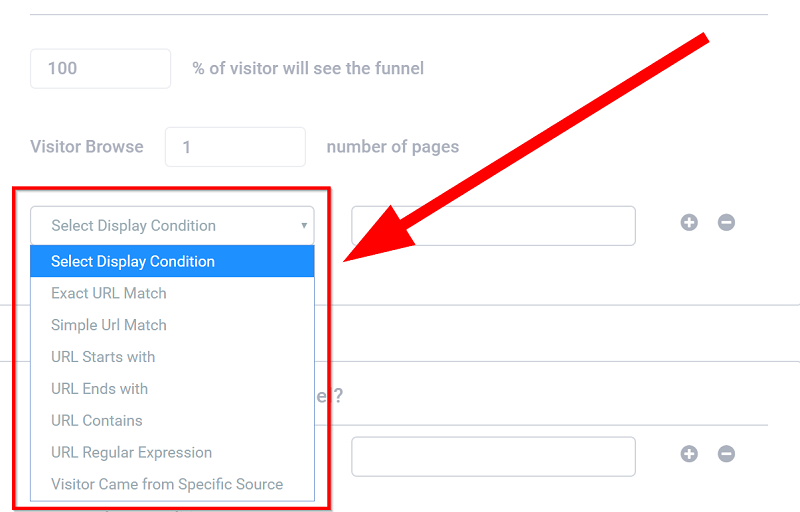The width and height of the screenshot is (800, 512).
Task: Select URL Ends with in the list
Action: click(x=100, y=389)
